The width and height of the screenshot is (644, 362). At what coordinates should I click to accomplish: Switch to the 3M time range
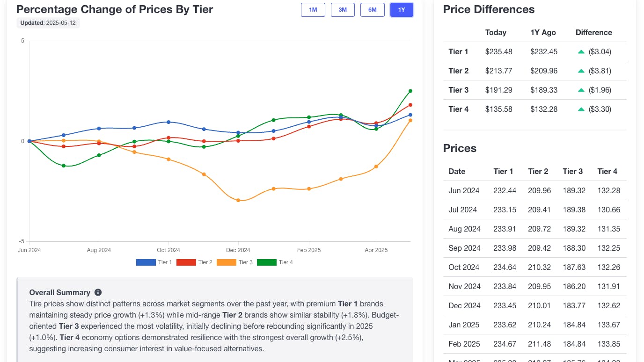click(x=343, y=9)
